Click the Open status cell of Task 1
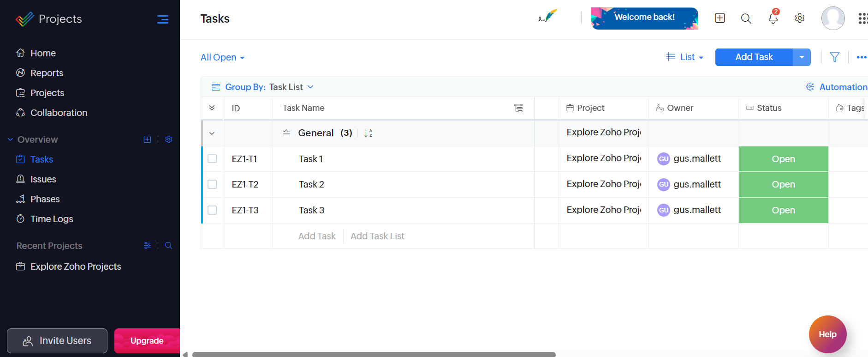 coord(784,159)
